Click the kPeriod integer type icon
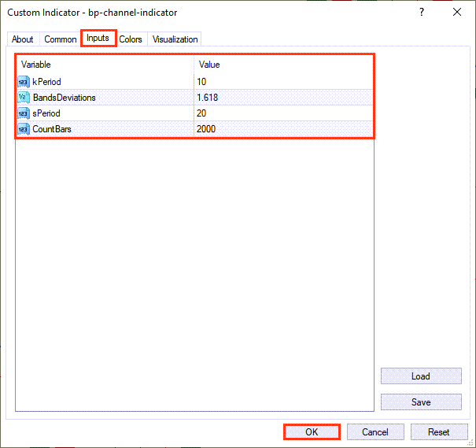 pos(23,82)
